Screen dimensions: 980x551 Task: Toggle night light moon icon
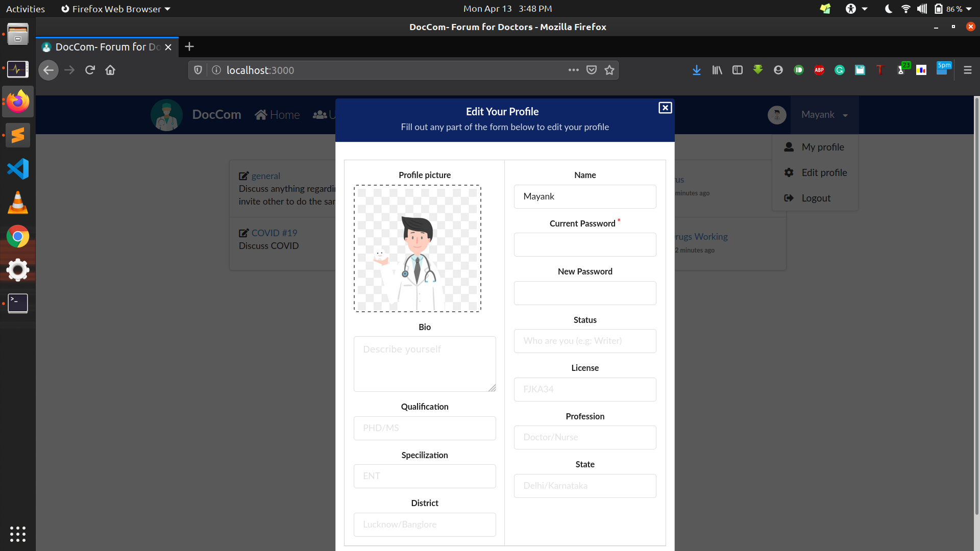click(x=888, y=9)
